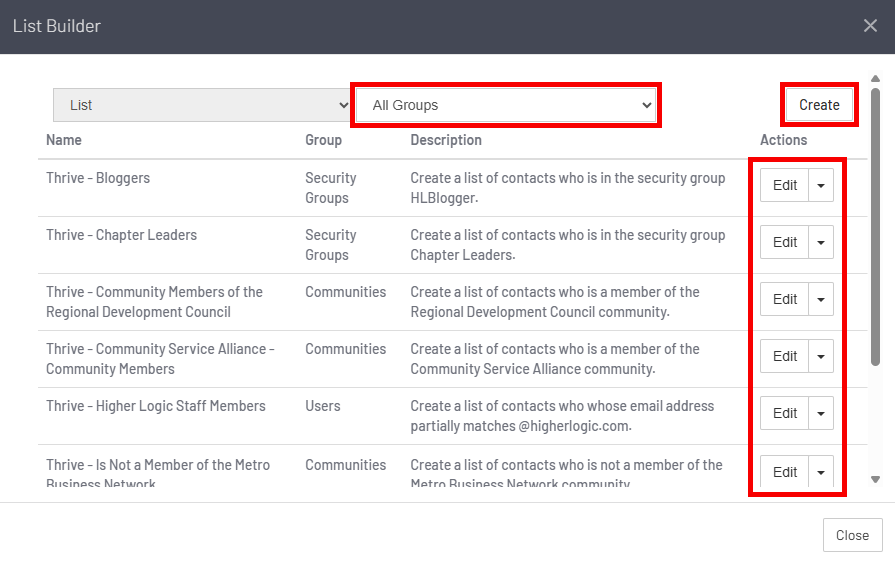Edit the Community Service Alliance list

pyautogui.click(x=785, y=356)
